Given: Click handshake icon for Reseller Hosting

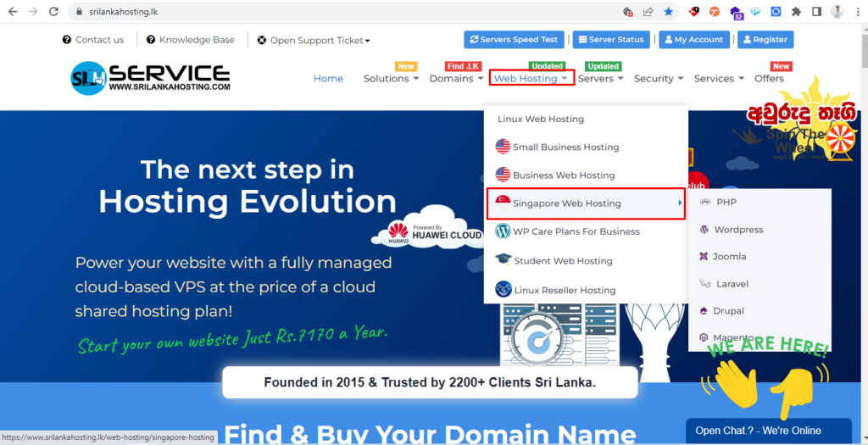Looking at the screenshot, I should tap(504, 290).
